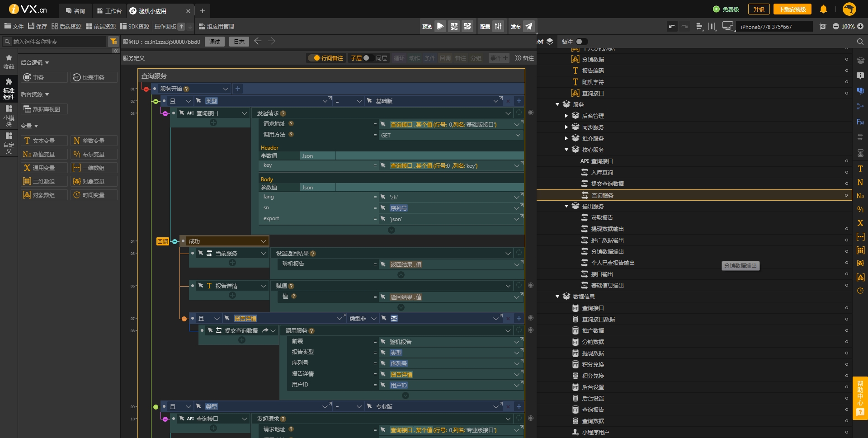Click the screenshot capture icon

(x=823, y=26)
